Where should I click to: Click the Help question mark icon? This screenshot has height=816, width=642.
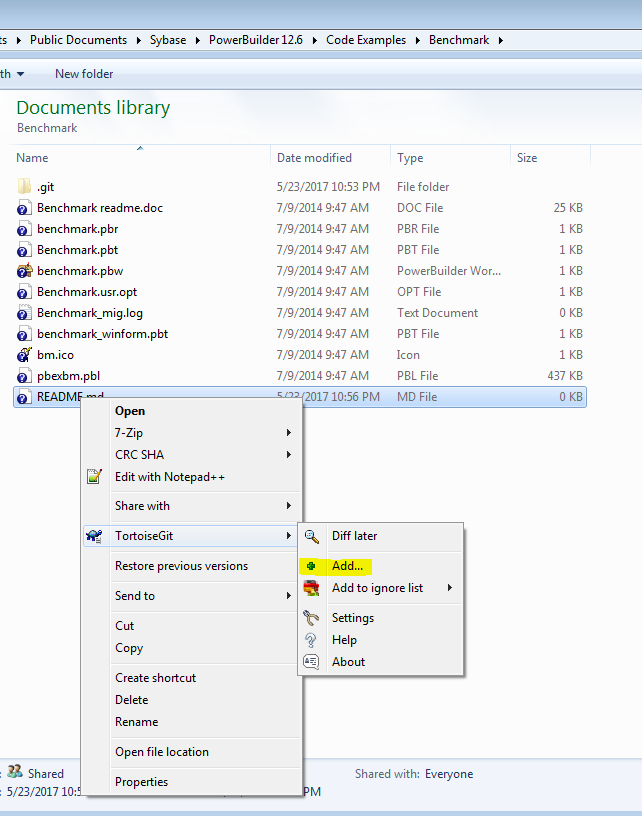tap(311, 640)
